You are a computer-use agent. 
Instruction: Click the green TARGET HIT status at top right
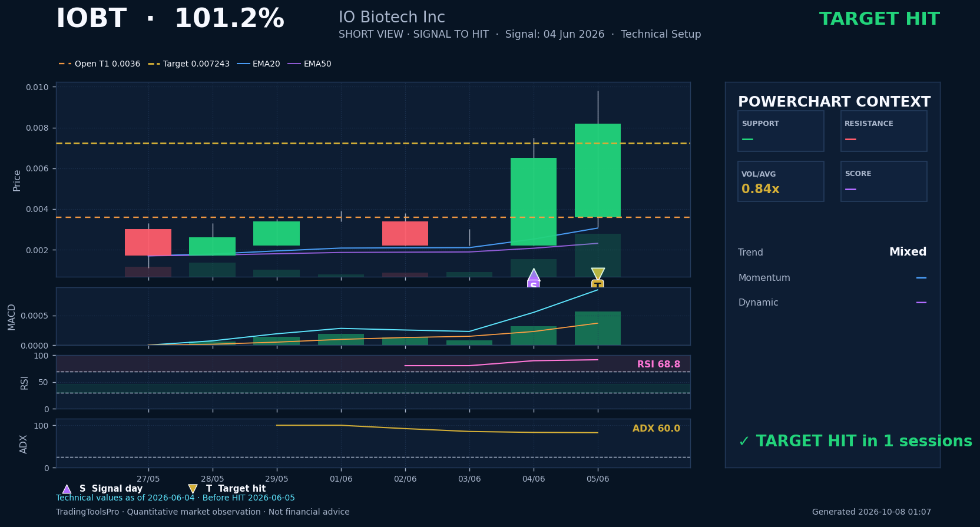879,19
